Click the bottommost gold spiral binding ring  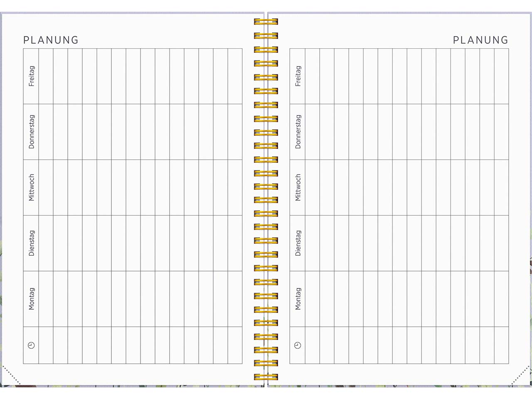point(266,377)
